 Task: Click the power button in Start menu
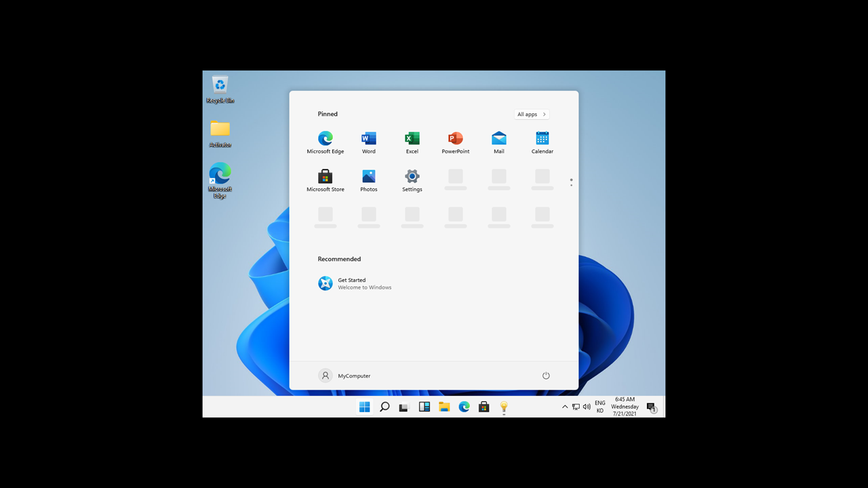pyautogui.click(x=546, y=375)
